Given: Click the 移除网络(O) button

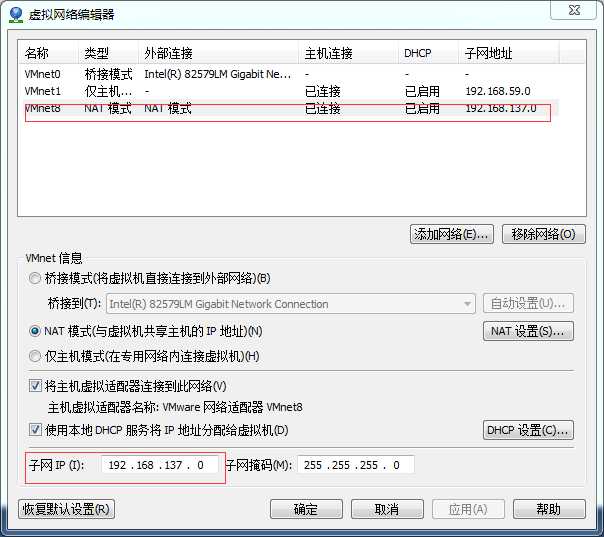Looking at the screenshot, I should [544, 234].
